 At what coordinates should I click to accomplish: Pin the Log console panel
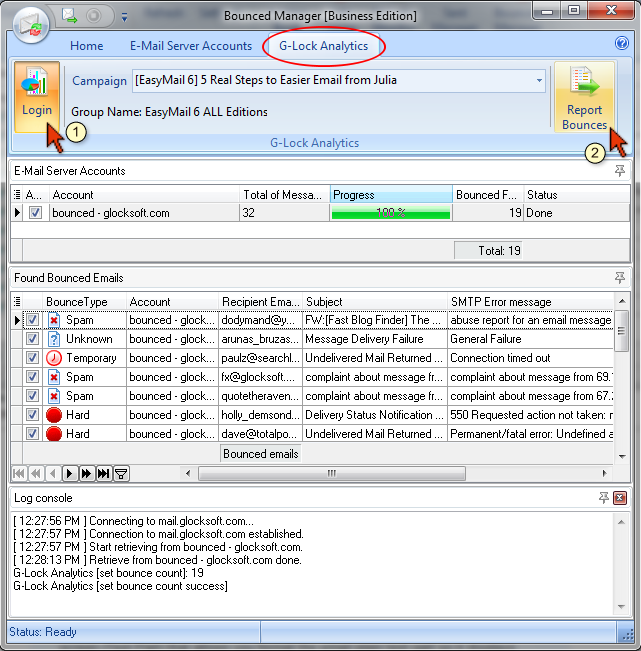(604, 498)
